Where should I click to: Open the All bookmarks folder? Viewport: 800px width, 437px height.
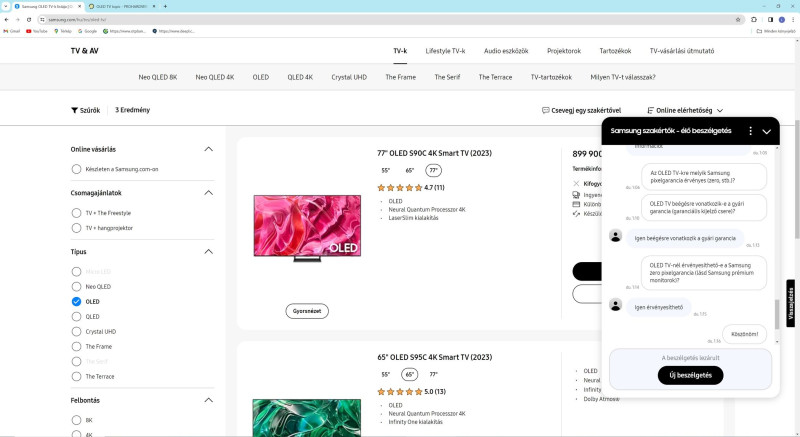776,31
